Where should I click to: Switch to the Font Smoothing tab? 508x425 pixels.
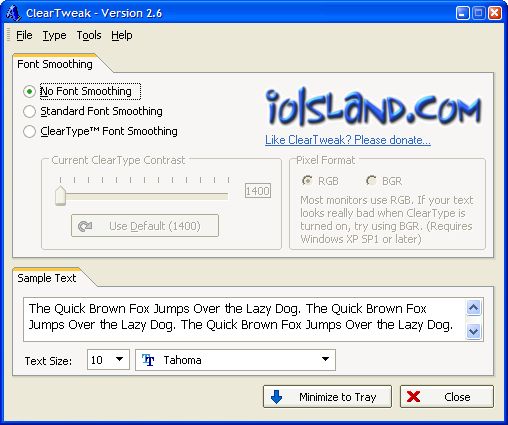(55, 64)
